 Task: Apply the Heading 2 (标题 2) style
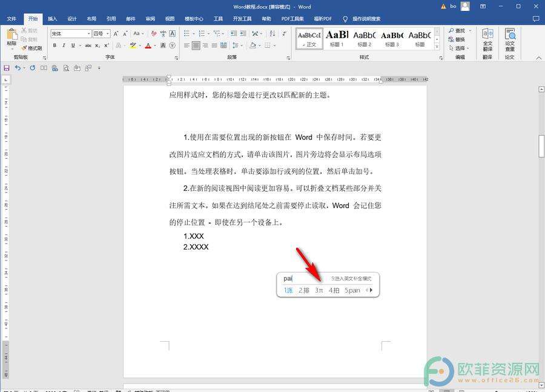tap(365, 38)
